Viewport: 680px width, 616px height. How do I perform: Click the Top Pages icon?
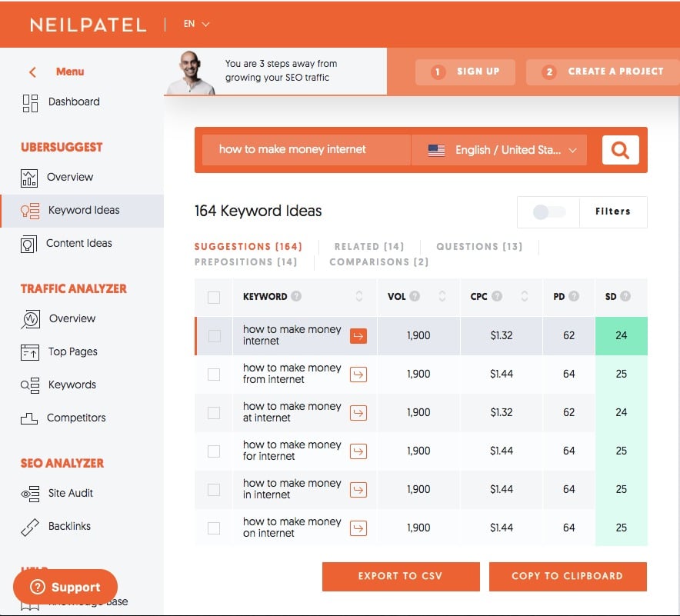[29, 352]
